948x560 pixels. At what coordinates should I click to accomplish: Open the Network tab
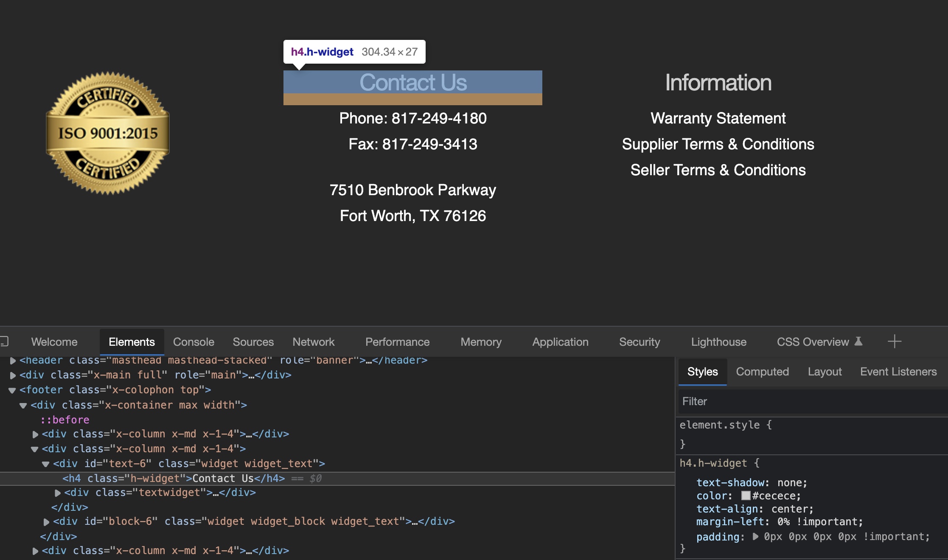click(x=313, y=342)
